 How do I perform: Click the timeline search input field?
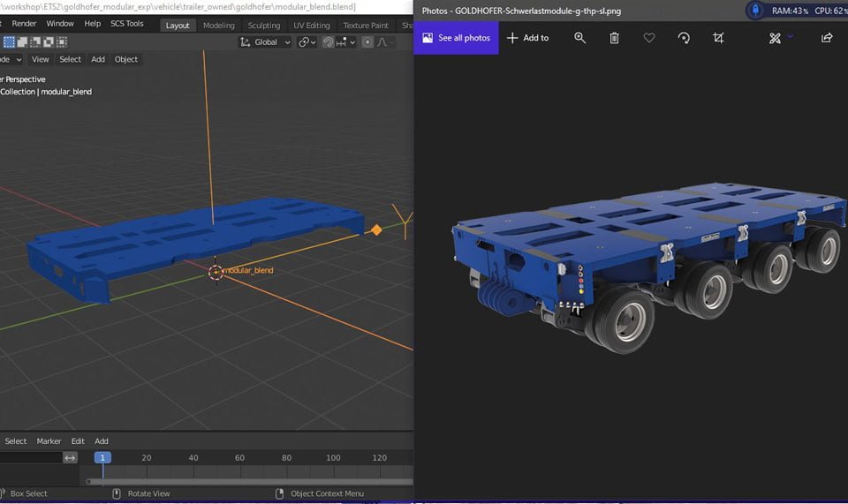[x=31, y=458]
